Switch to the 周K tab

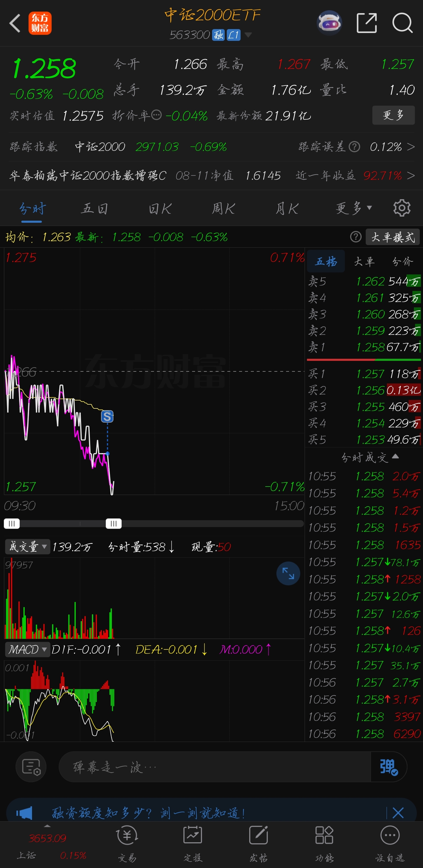[223, 208]
